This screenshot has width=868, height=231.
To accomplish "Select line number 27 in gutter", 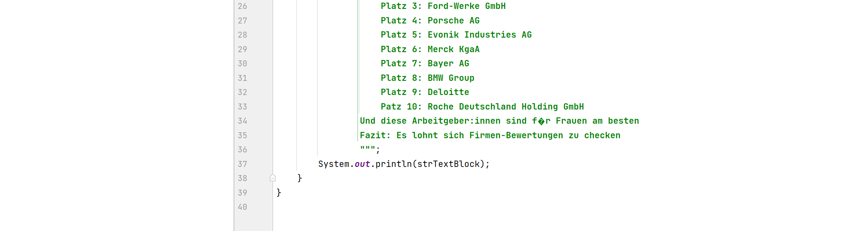I will point(243,21).
